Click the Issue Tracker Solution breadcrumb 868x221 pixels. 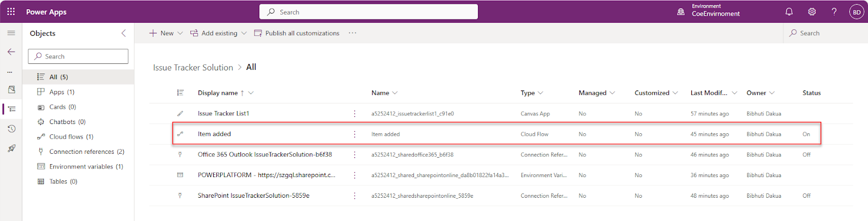(193, 67)
